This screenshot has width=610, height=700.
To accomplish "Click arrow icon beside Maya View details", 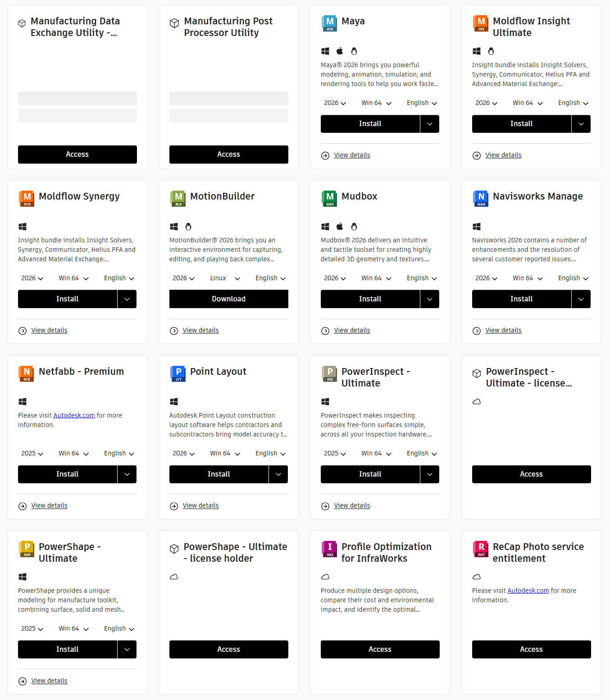I will coord(325,155).
